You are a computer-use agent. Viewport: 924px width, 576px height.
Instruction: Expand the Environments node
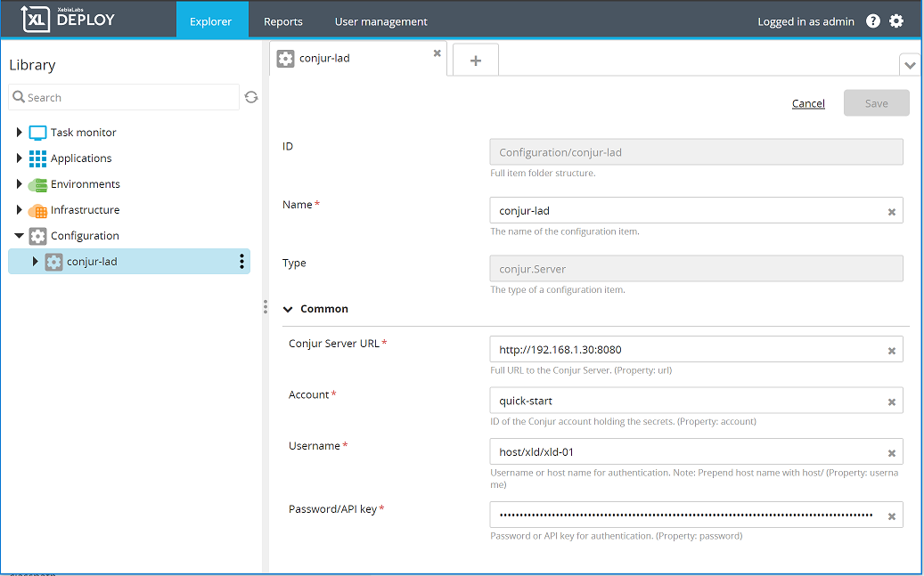[19, 184]
